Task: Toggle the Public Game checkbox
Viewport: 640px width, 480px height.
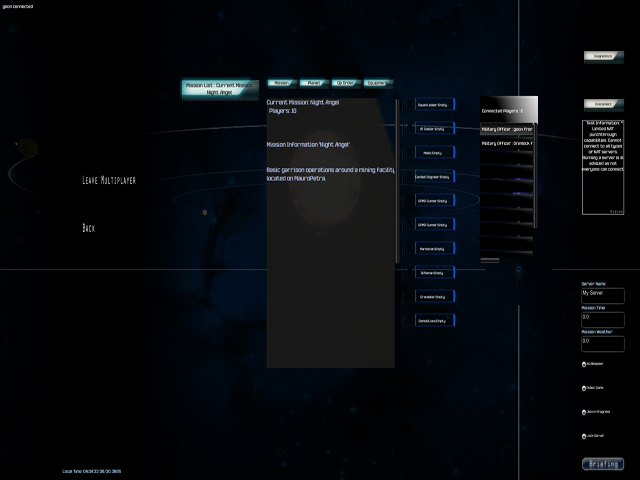Action: [584, 388]
